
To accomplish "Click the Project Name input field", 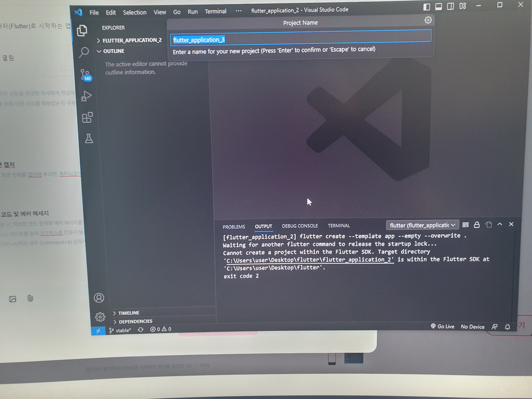I will point(301,38).
